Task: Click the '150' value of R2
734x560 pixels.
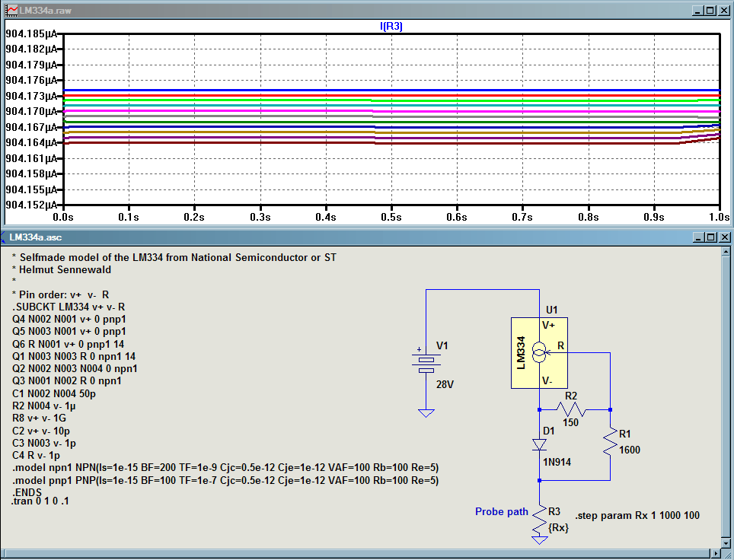Action: [x=570, y=422]
